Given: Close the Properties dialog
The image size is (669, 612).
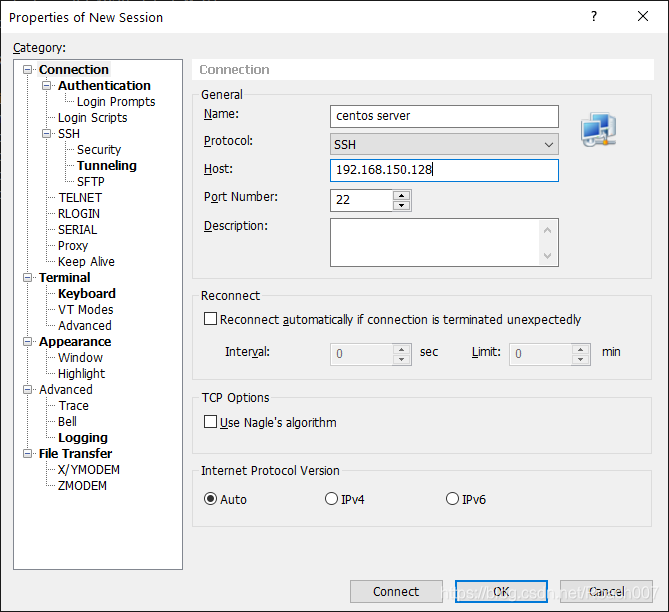Looking at the screenshot, I should (x=643, y=17).
